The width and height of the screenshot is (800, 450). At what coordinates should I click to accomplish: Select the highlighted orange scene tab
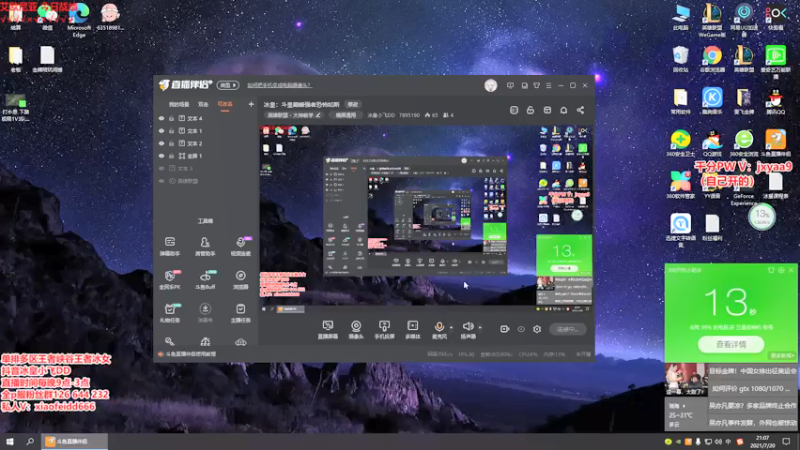click(225, 104)
